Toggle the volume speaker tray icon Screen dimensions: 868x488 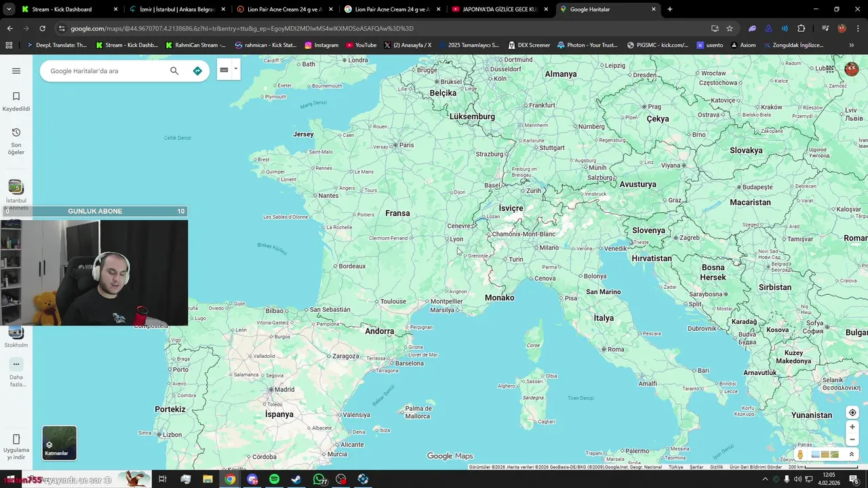point(797,479)
